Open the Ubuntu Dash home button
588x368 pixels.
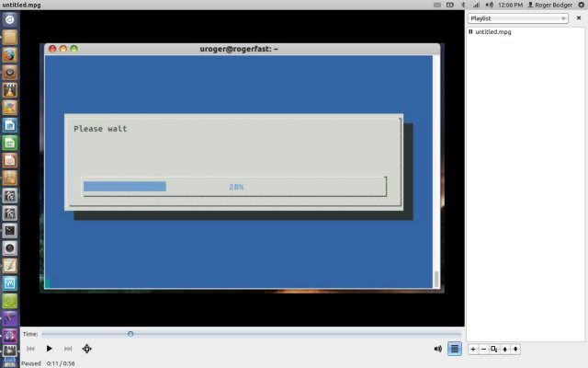click(10, 19)
